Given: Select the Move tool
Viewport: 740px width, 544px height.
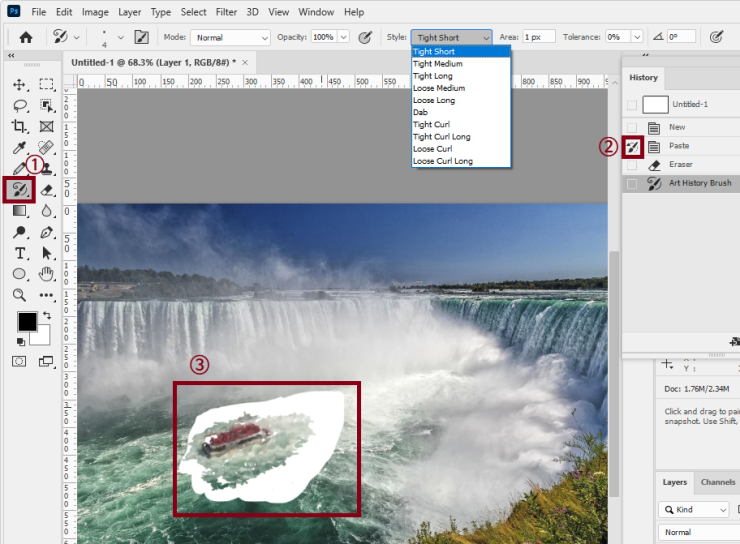Looking at the screenshot, I should click(x=19, y=84).
